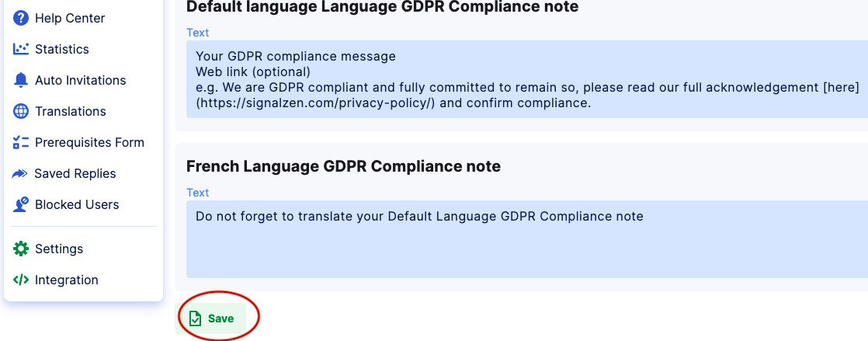Navigate to the Integration label
This screenshot has width=868, height=341.
67,280
